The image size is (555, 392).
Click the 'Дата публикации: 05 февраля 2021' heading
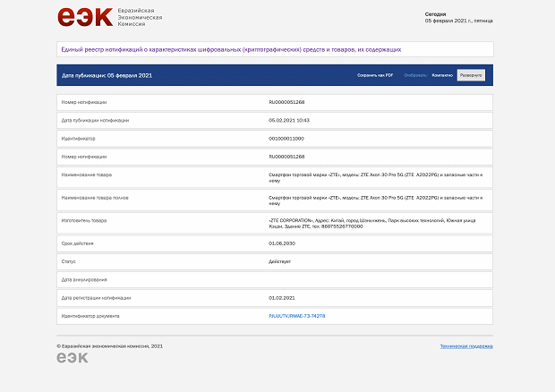tap(107, 75)
